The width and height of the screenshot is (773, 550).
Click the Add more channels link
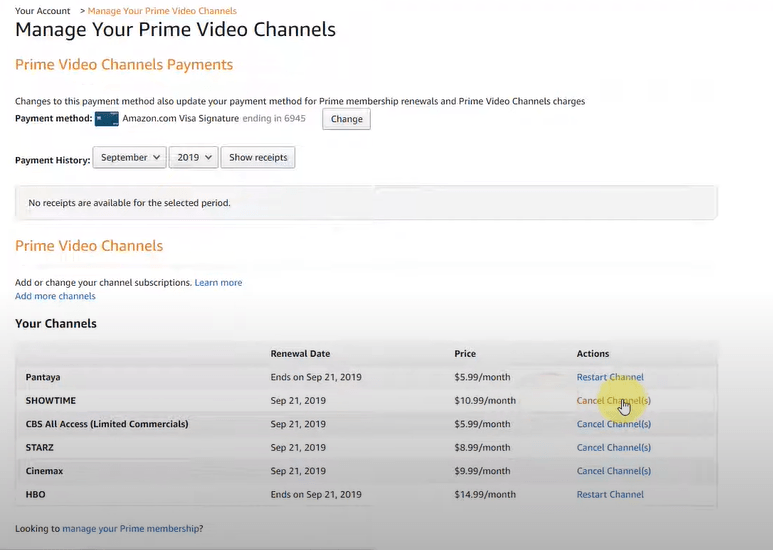[55, 296]
